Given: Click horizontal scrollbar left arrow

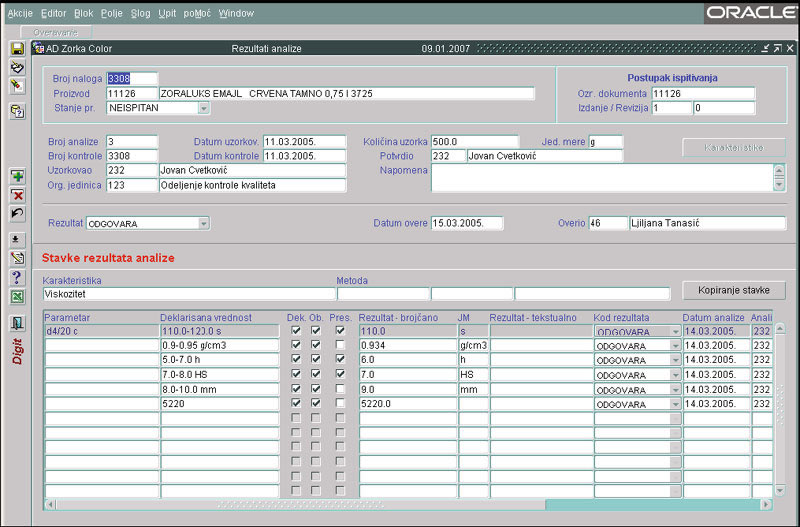Looking at the screenshot, I should pyautogui.click(x=51, y=505).
